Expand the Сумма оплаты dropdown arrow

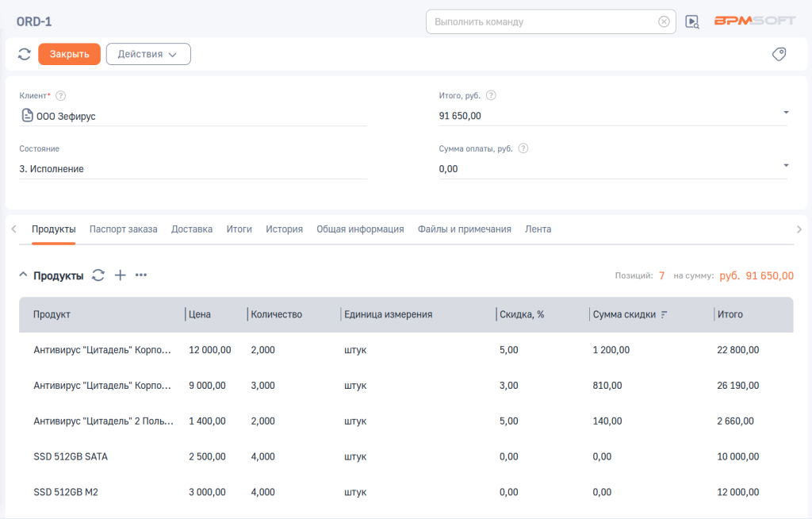point(786,165)
